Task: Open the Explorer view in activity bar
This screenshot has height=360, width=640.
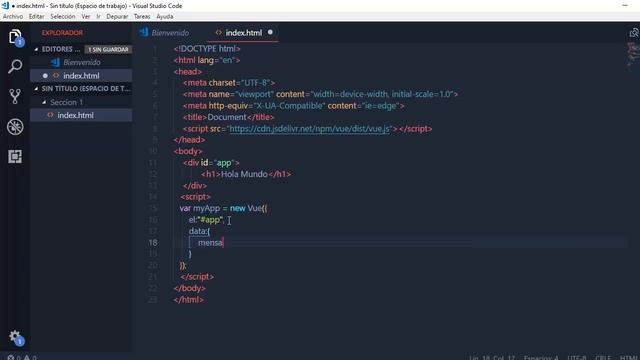Action: coord(15,37)
